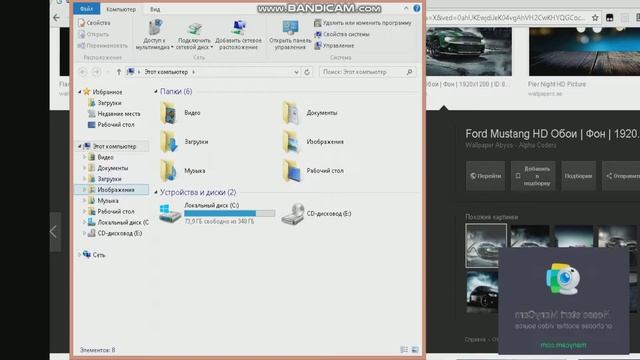Select Local Disk (C:) drive icon
The image size is (640, 360).
[170, 214]
